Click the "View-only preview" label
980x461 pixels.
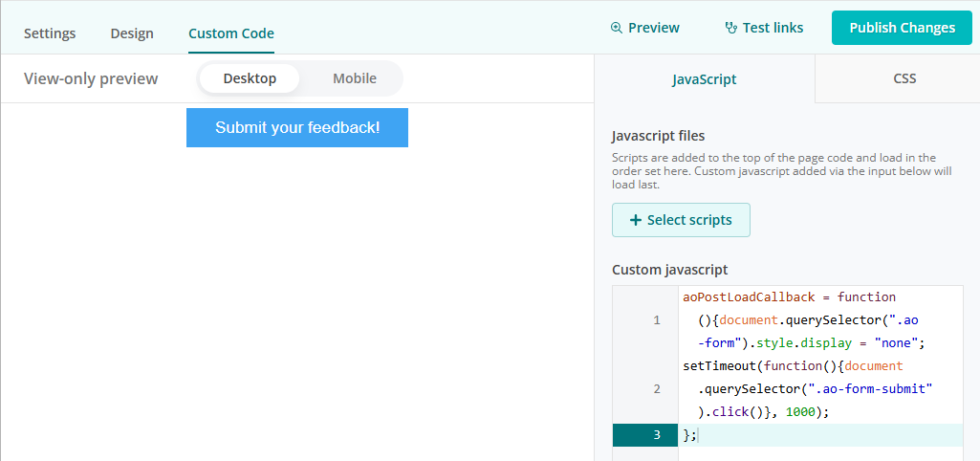91,78
